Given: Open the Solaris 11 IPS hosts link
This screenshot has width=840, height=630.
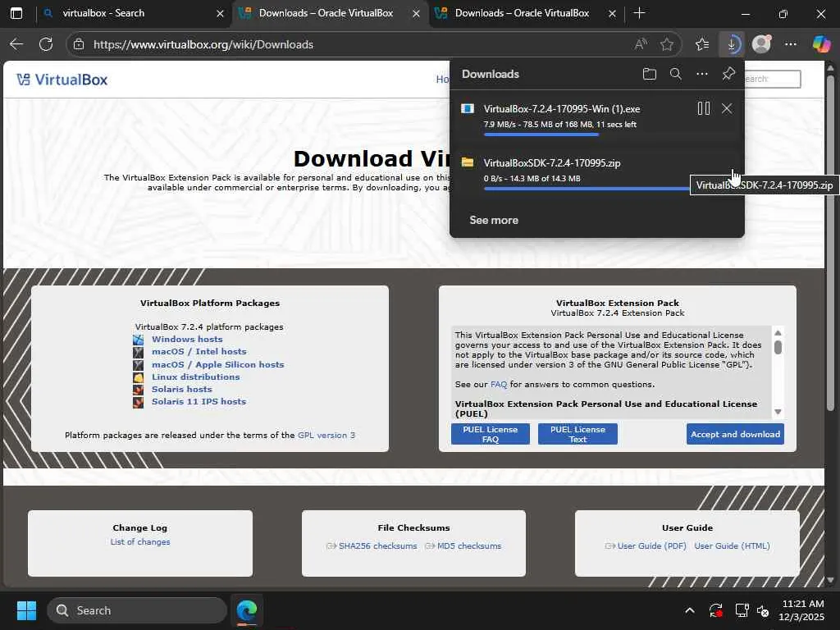Looking at the screenshot, I should tap(199, 401).
